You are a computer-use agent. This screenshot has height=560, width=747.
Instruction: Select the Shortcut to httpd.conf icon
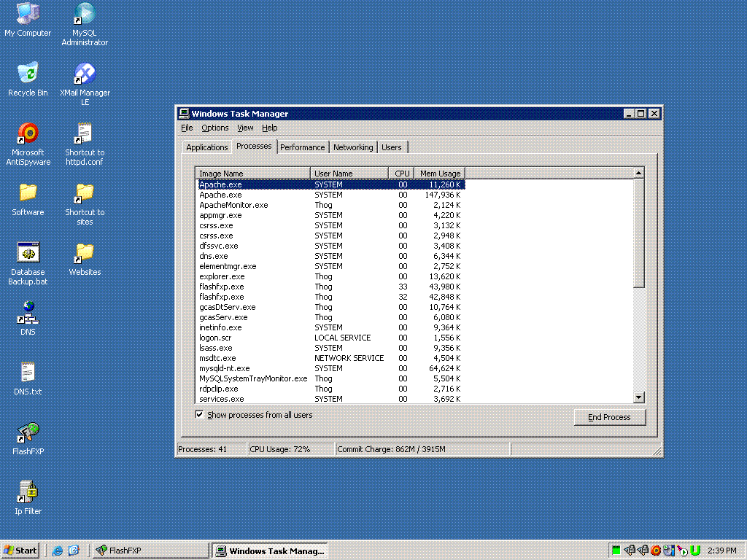point(85,134)
